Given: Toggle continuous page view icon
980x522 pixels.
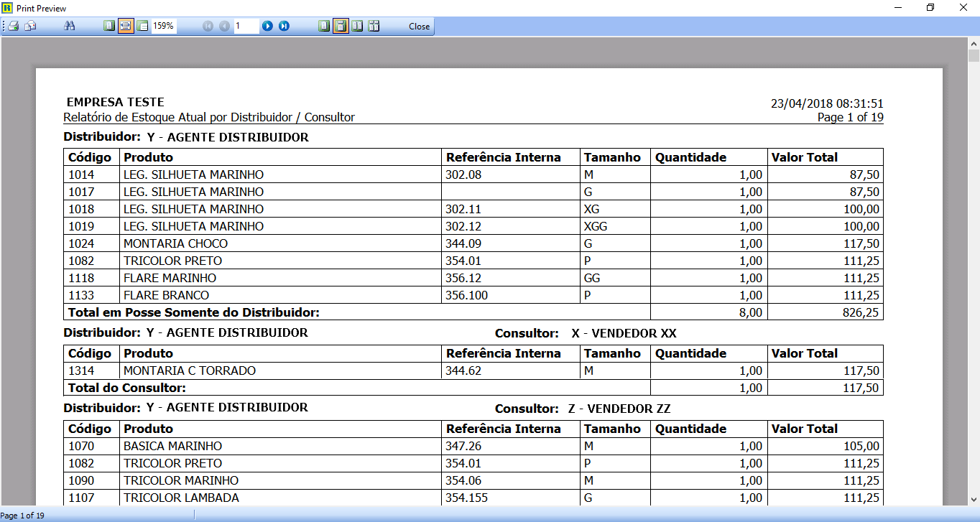Looking at the screenshot, I should [x=341, y=26].
